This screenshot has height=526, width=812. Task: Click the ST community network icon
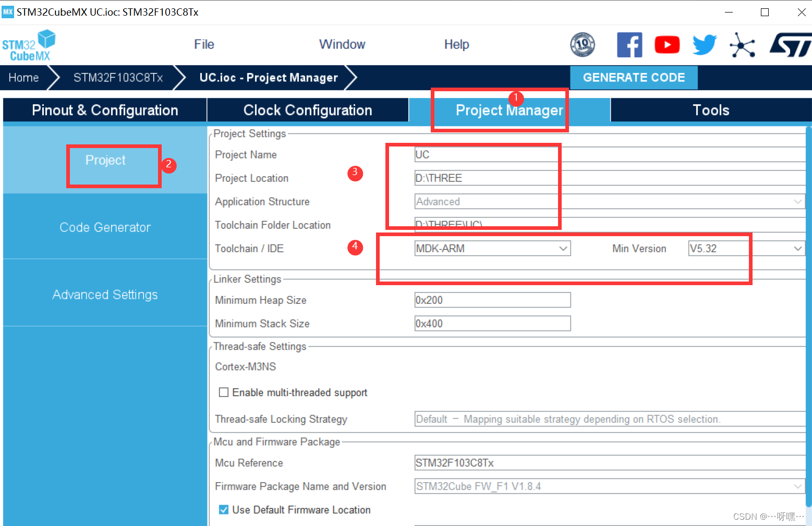click(x=743, y=45)
